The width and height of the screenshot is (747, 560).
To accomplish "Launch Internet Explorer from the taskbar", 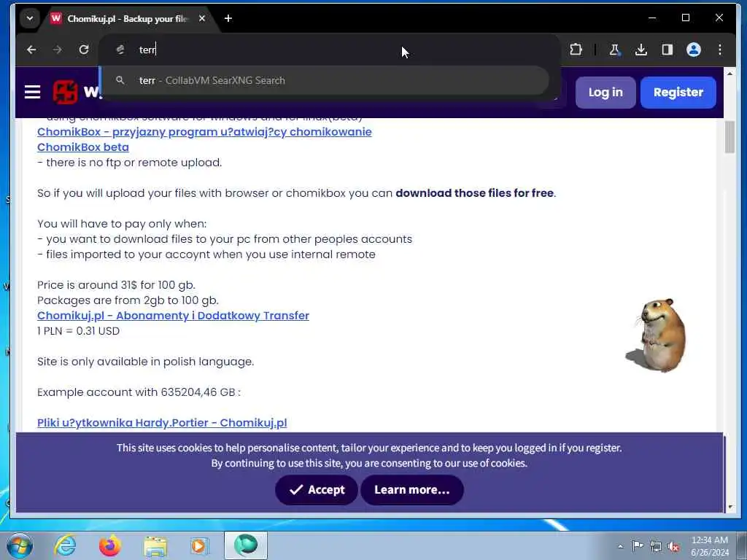I will point(65,545).
